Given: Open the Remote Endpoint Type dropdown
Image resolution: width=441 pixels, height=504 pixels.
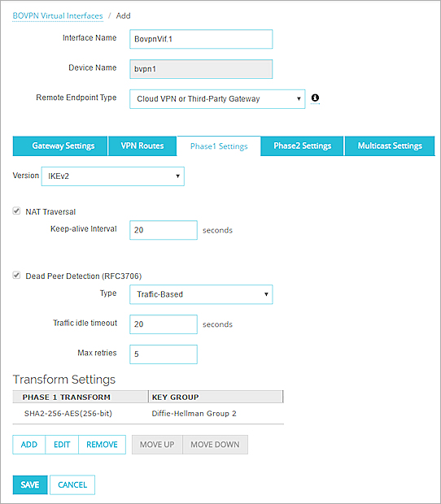Looking at the screenshot, I should pyautogui.click(x=217, y=99).
